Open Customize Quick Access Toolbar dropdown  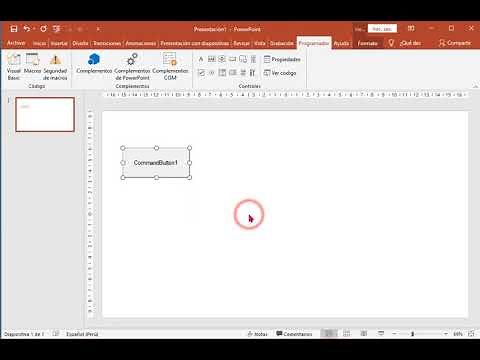pyautogui.click(x=98, y=29)
